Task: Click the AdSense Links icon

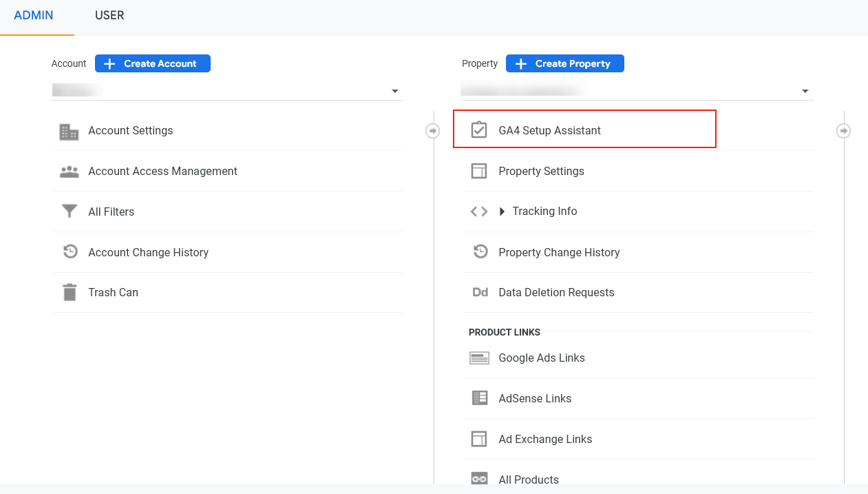Action: (x=479, y=398)
